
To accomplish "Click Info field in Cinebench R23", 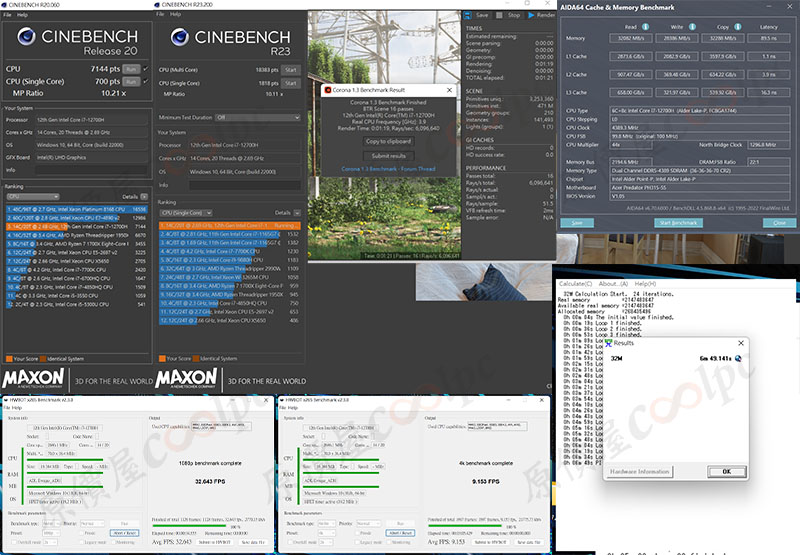I will (245, 185).
